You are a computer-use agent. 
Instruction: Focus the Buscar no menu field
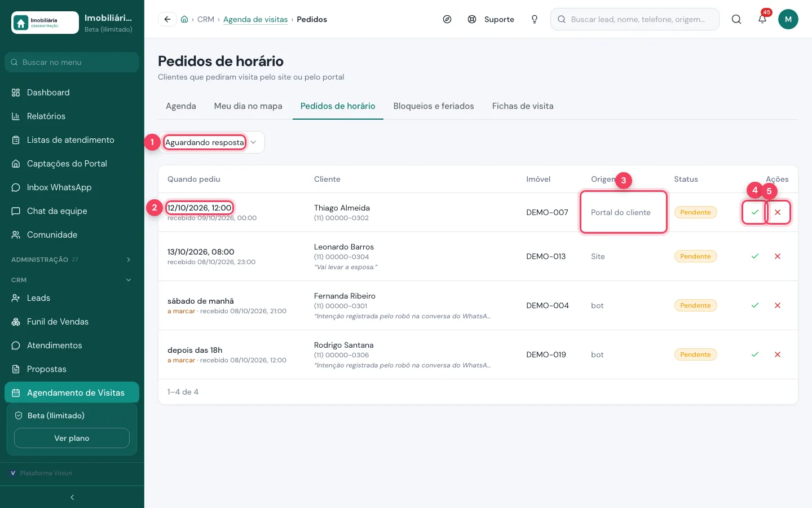(x=72, y=62)
